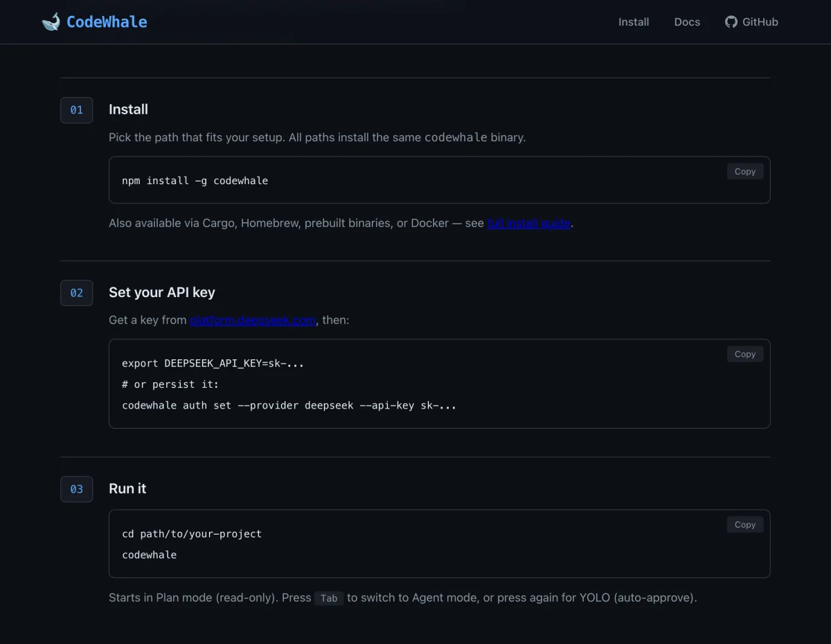This screenshot has height=644, width=831.
Task: Click the Run it heading
Action: [127, 488]
